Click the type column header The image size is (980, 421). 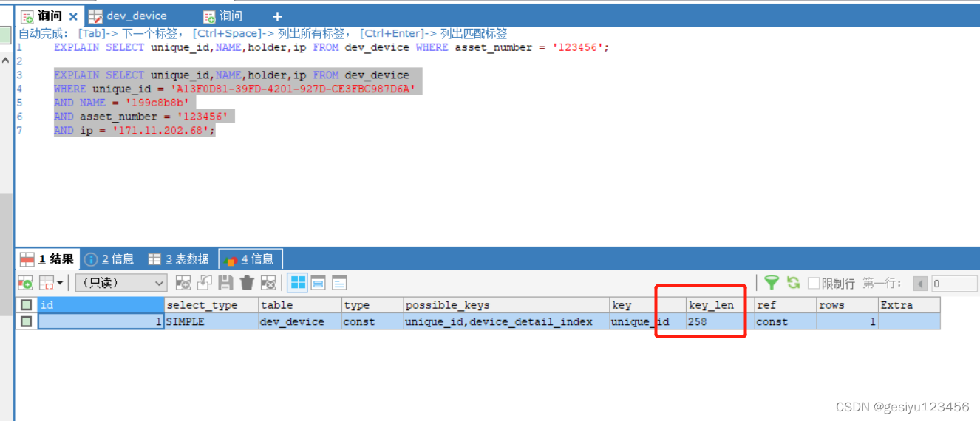372,305
